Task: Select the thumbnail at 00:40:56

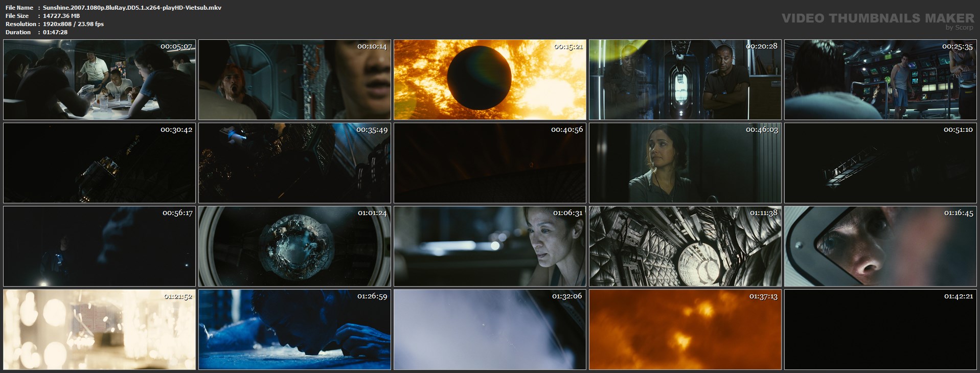Action: [x=490, y=164]
